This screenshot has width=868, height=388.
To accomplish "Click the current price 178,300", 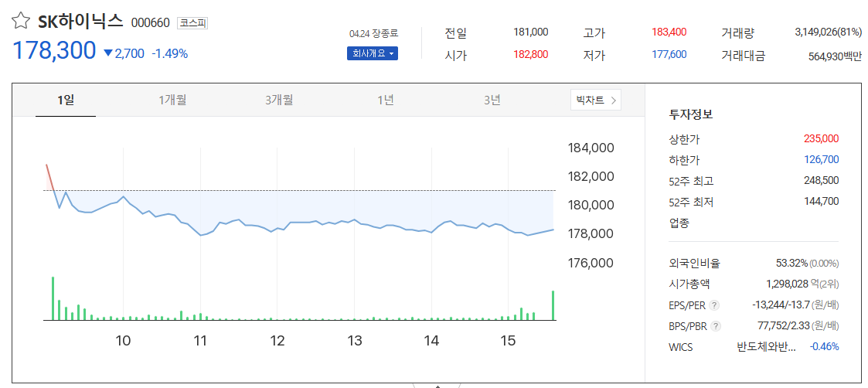I will [x=54, y=50].
